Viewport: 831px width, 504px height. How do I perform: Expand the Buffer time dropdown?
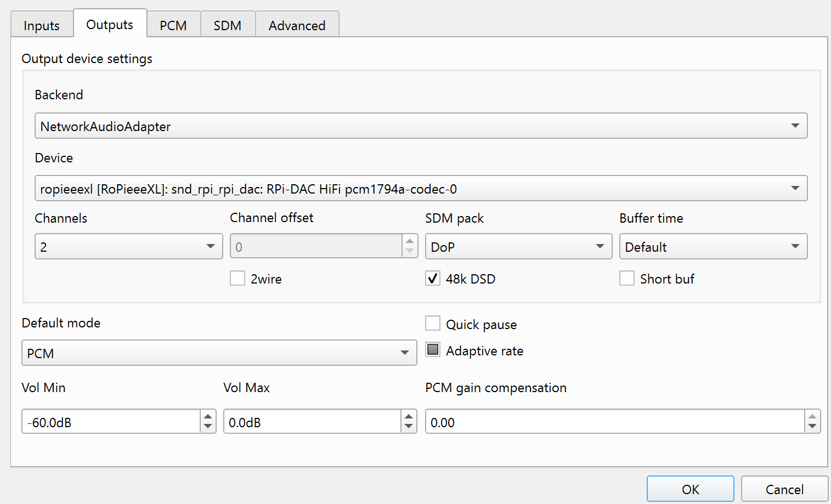pos(795,247)
